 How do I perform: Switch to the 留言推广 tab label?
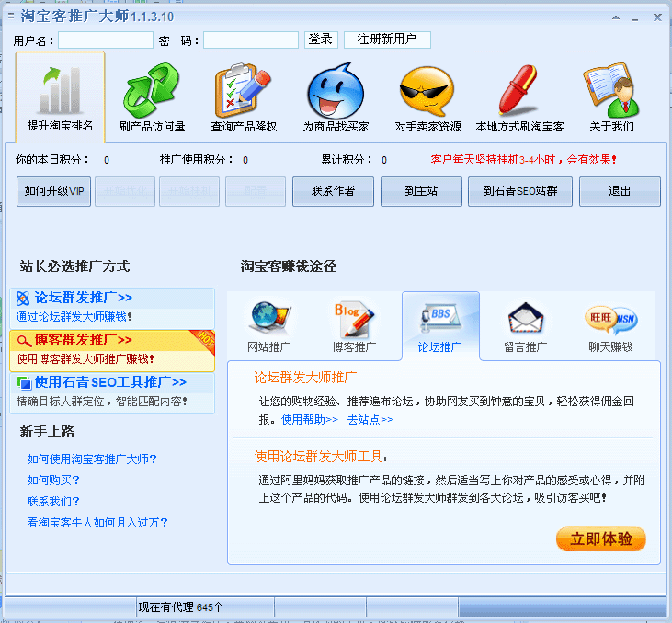[x=526, y=347]
